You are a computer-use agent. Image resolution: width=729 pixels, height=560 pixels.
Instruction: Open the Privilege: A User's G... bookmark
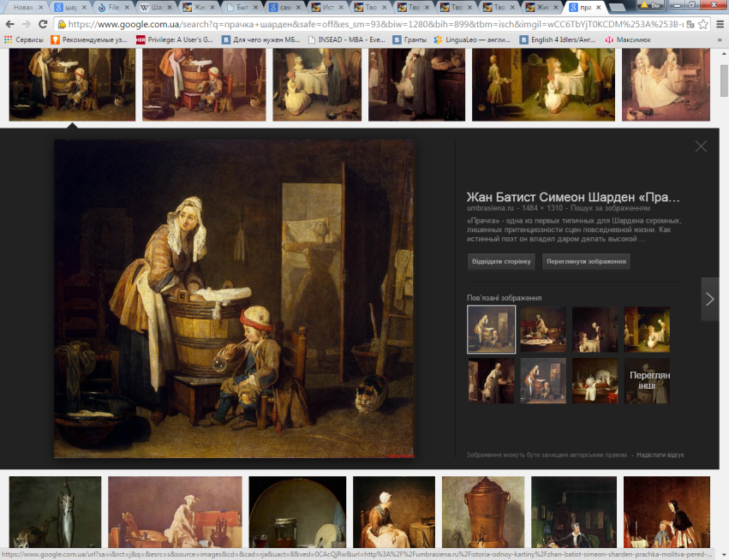[175, 40]
